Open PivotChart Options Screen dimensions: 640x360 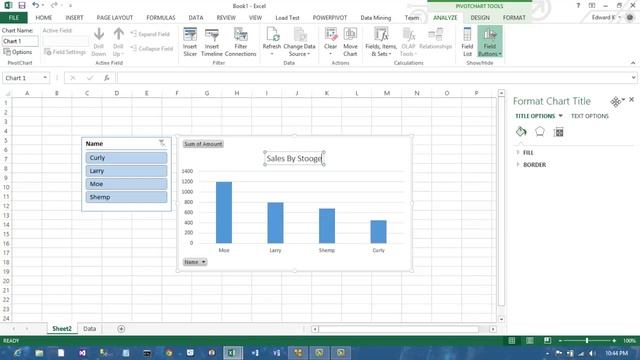(x=18, y=52)
